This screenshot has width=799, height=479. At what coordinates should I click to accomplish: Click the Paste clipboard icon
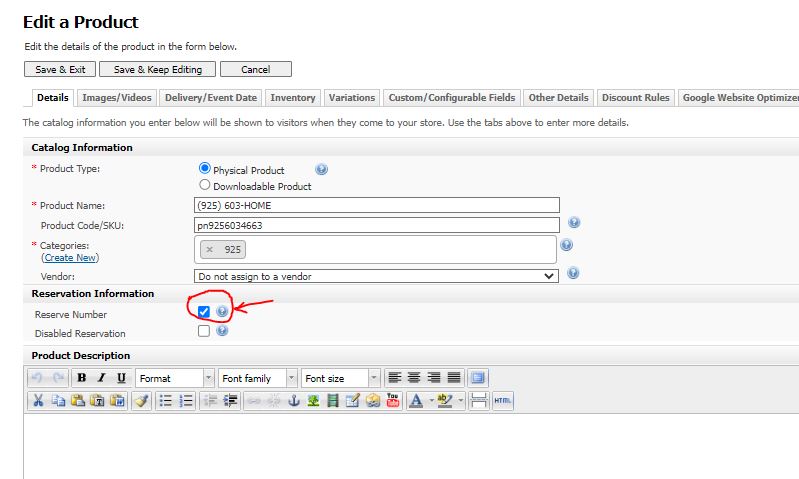pyautogui.click(x=78, y=401)
